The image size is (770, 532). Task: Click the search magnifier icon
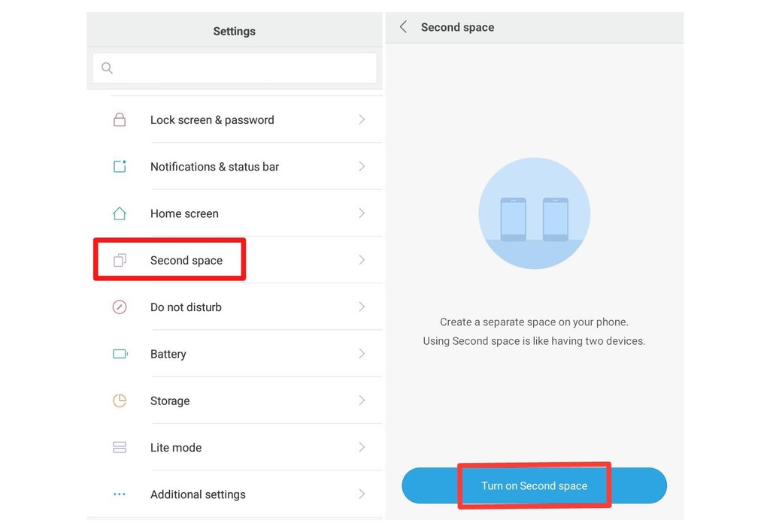(107, 68)
